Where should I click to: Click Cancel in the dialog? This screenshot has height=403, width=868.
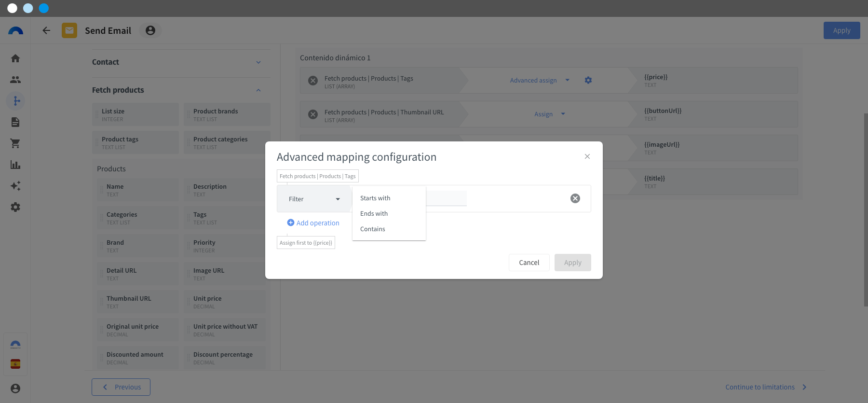click(x=529, y=263)
